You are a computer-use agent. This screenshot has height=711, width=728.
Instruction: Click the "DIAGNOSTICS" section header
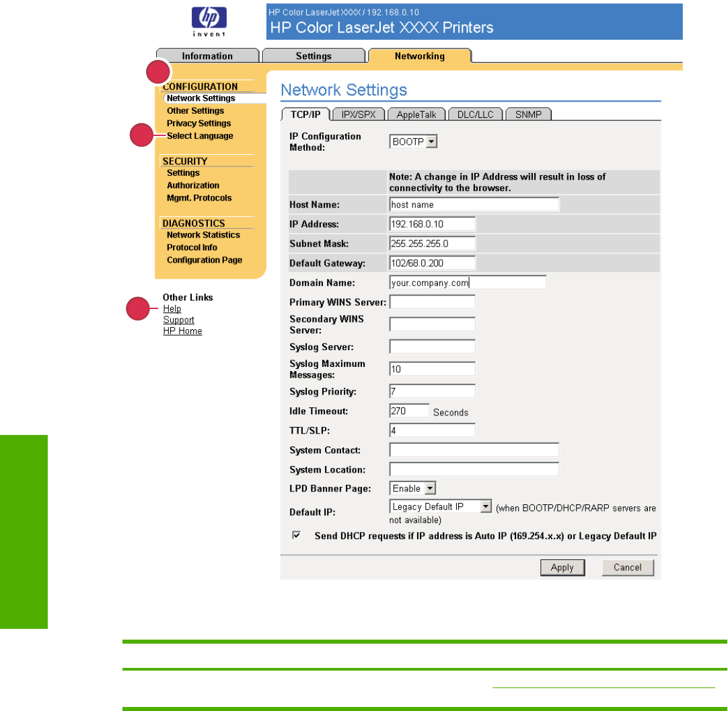pos(194,224)
